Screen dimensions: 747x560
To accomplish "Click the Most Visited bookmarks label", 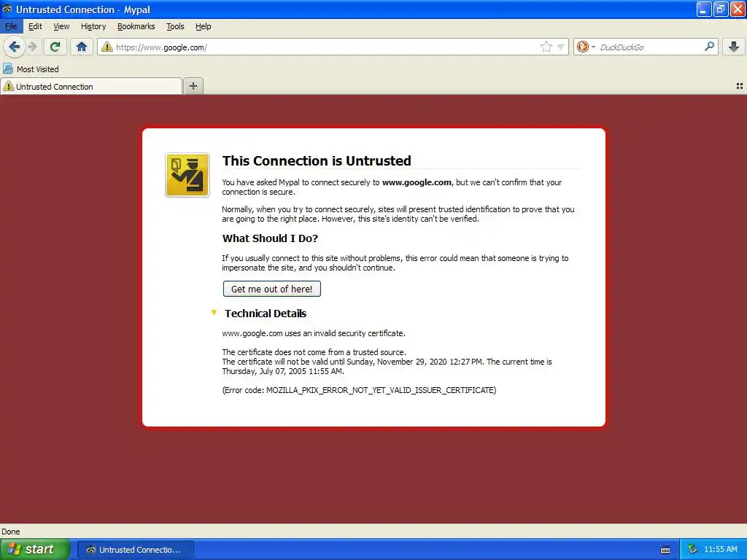I will pyautogui.click(x=38, y=69).
